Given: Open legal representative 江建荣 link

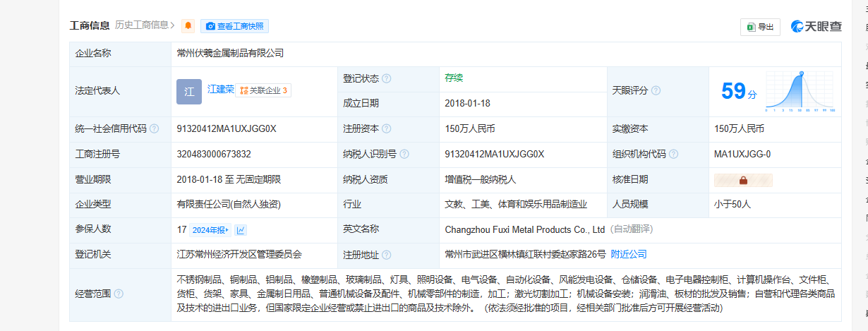Looking at the screenshot, I should point(221,90).
